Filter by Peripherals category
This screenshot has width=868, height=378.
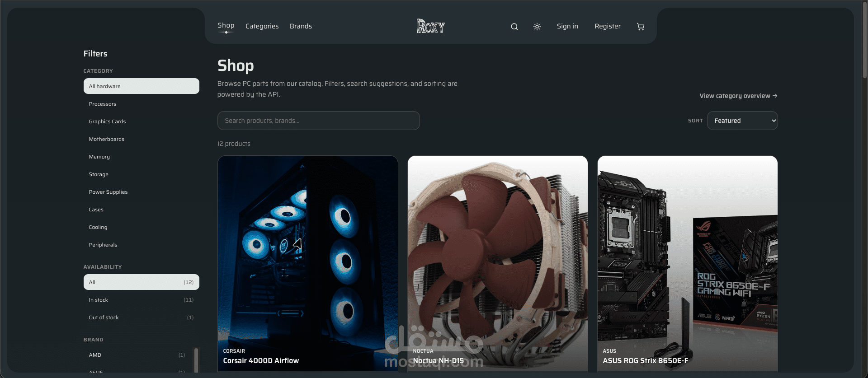(141, 245)
